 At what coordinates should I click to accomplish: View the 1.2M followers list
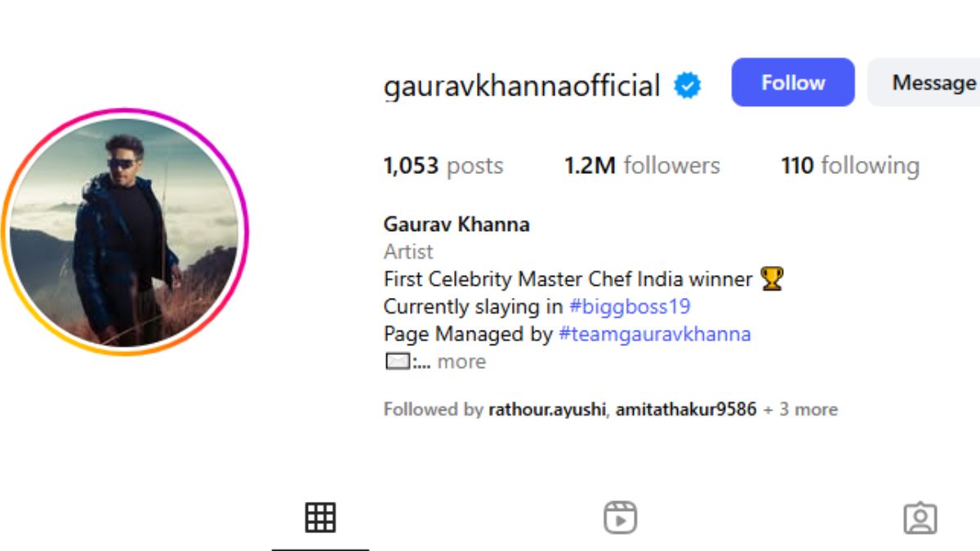(x=642, y=166)
